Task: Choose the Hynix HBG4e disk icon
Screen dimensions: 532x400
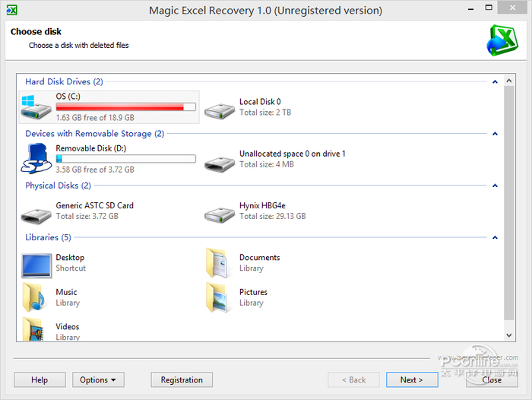Action: [220, 215]
